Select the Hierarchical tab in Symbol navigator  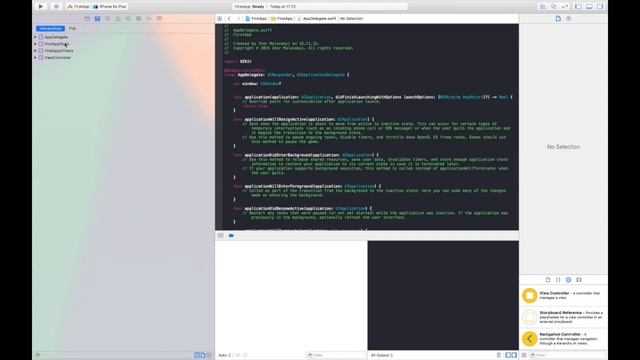click(x=50, y=29)
